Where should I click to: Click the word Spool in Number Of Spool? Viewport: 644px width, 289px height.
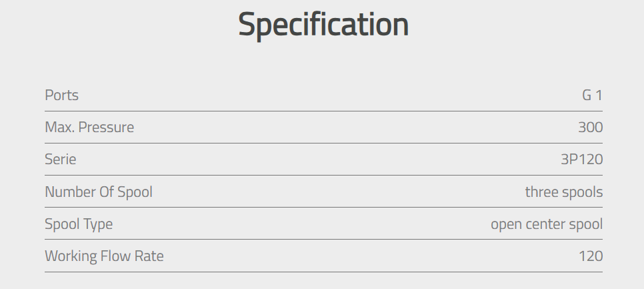coord(135,192)
